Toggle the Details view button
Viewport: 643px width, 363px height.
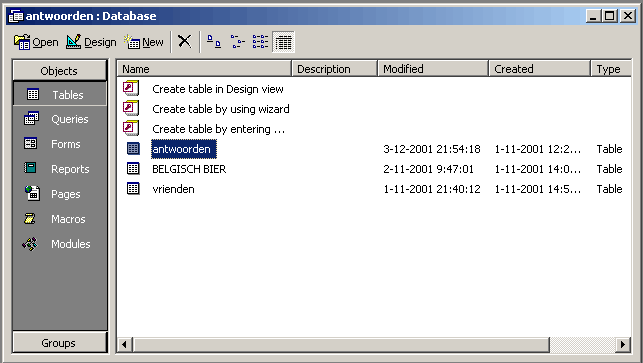[x=283, y=42]
